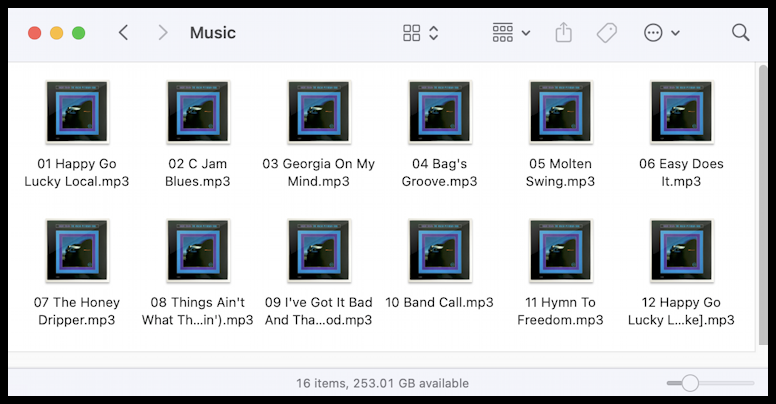Select track 12 Happy Go Lucky cover icon

[681, 251]
